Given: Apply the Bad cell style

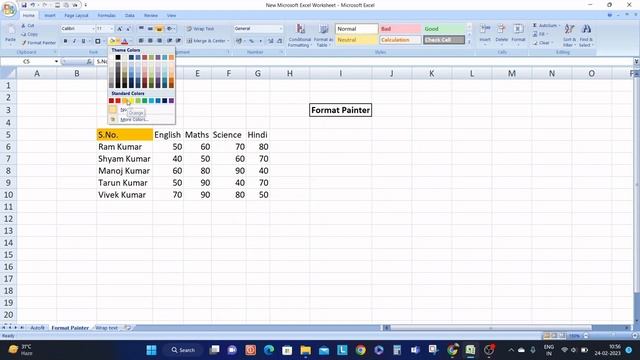Looking at the screenshot, I should tap(400, 29).
